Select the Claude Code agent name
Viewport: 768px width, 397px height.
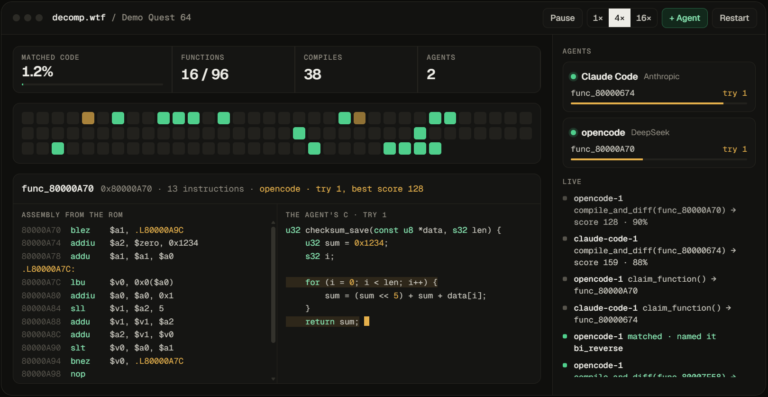point(609,76)
